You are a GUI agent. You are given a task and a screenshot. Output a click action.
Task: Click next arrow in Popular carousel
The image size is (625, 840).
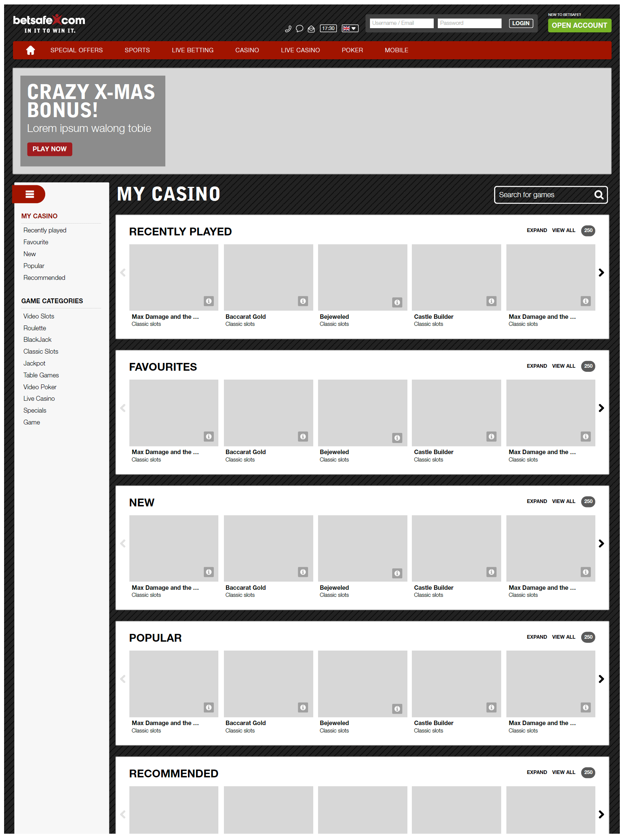pyautogui.click(x=601, y=679)
